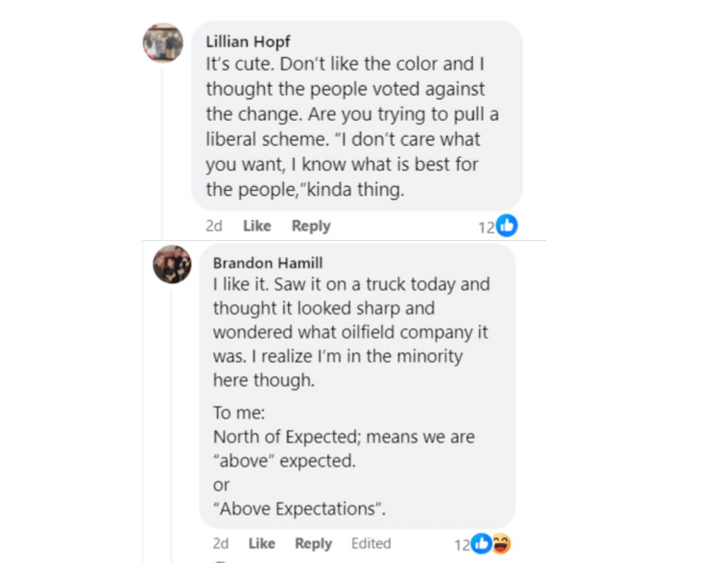728x563 pixels.
Task: Visit Lillian Hopf's profile via her name
Action: [x=247, y=41]
